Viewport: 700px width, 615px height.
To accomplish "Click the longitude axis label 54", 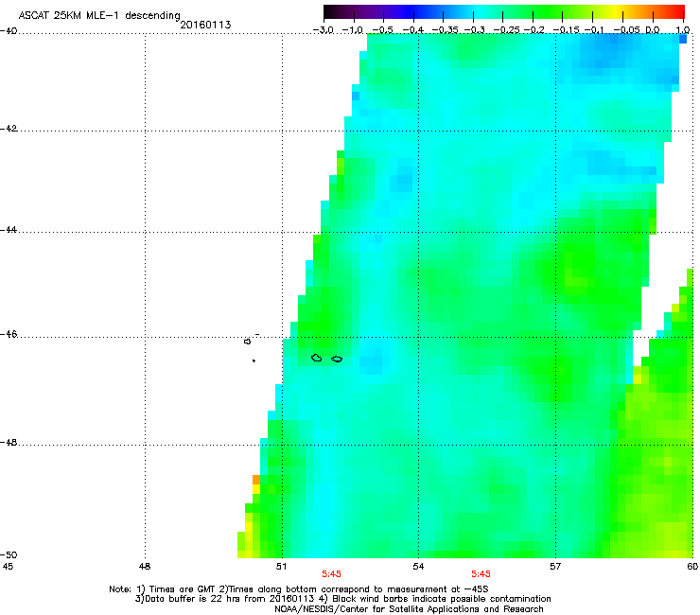I will pyautogui.click(x=418, y=567).
